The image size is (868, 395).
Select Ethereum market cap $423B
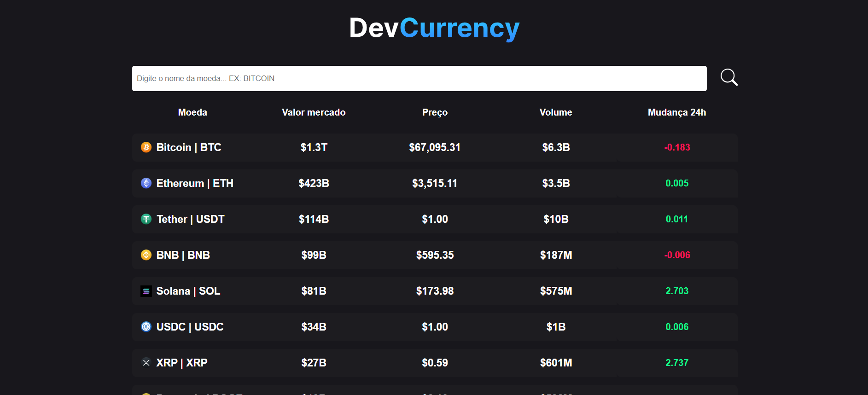[x=314, y=183]
